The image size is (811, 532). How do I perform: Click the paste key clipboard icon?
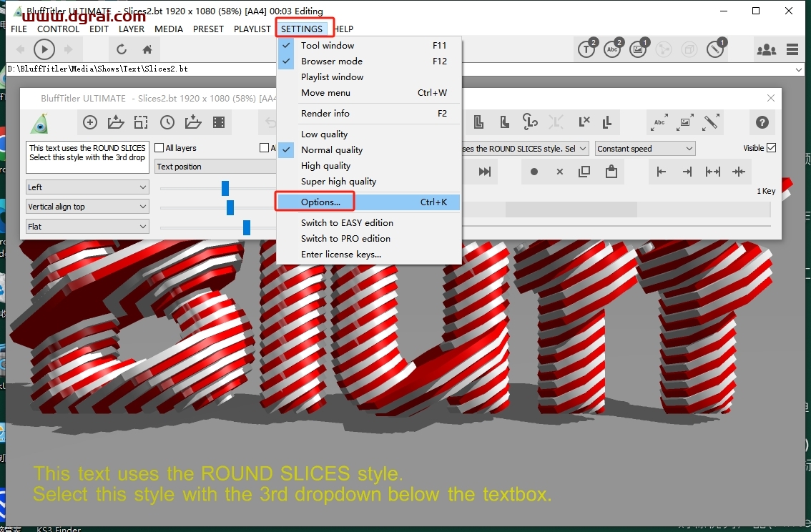pos(611,171)
